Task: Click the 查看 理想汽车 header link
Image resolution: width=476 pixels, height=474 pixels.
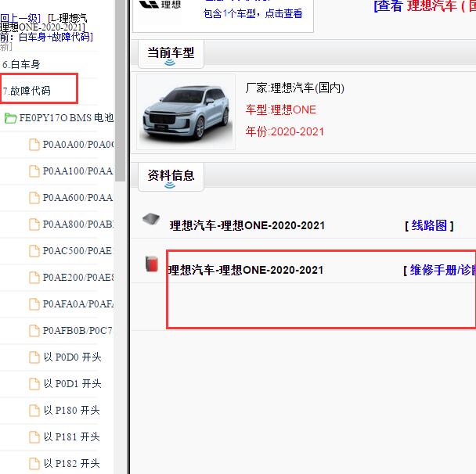Action: (x=425, y=6)
